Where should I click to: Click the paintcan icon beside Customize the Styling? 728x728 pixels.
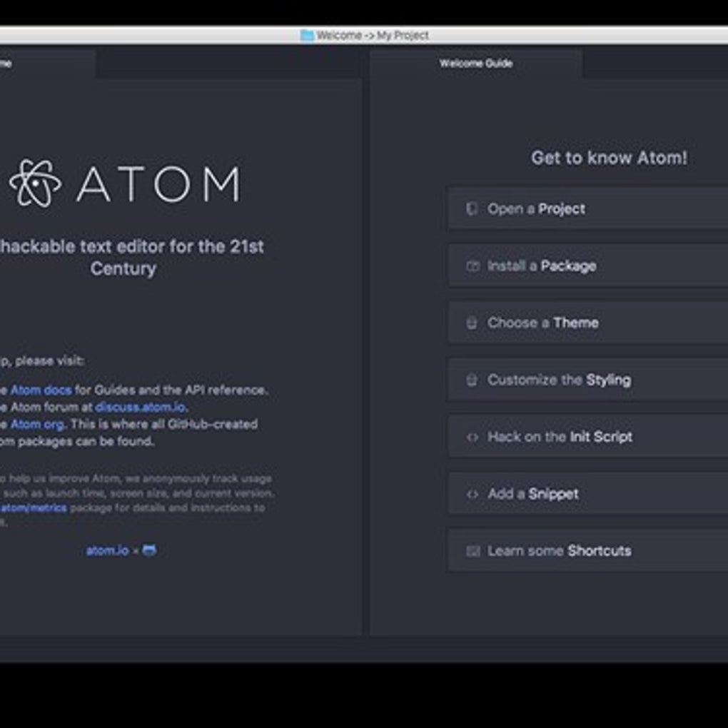click(472, 380)
